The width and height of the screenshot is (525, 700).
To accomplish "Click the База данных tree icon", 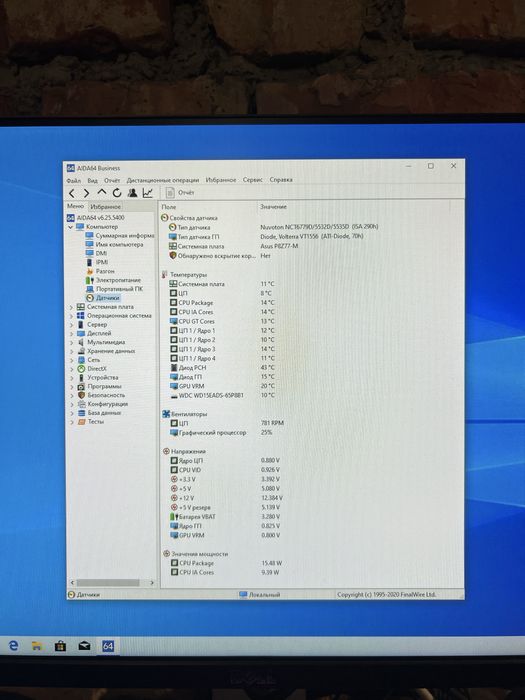I will point(81,413).
